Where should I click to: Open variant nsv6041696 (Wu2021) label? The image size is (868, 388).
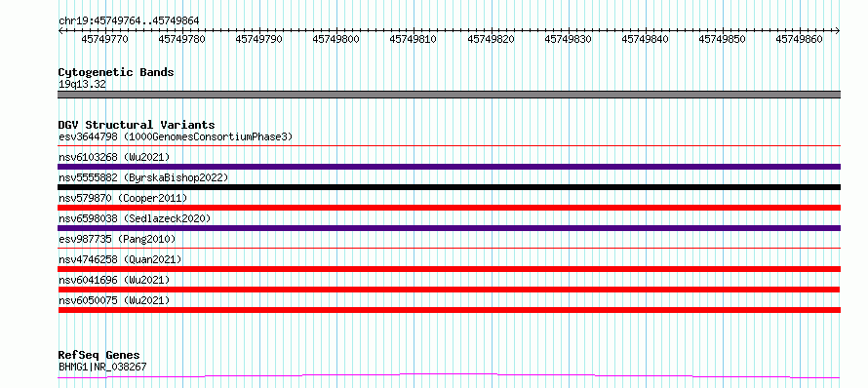click(114, 280)
